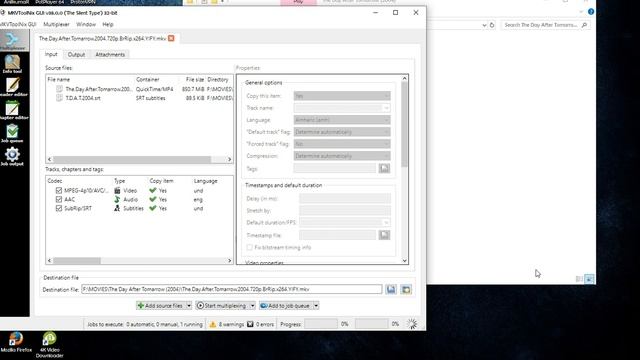640x360 pixels.
Task: Click the Add source files button
Action: tap(160, 305)
